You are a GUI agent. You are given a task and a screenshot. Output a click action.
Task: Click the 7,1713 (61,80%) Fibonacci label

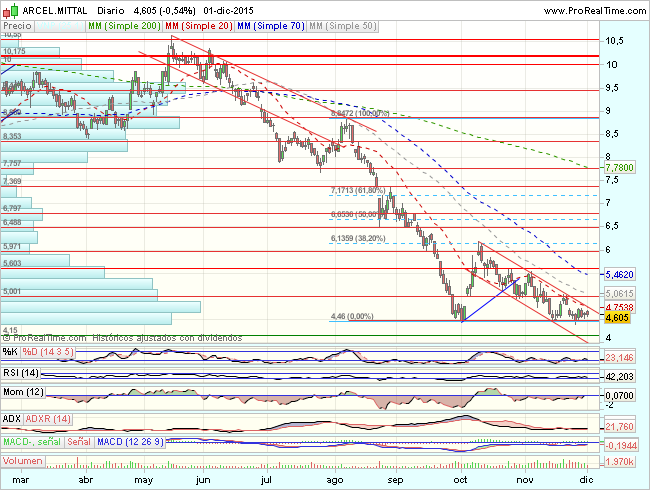(358, 191)
